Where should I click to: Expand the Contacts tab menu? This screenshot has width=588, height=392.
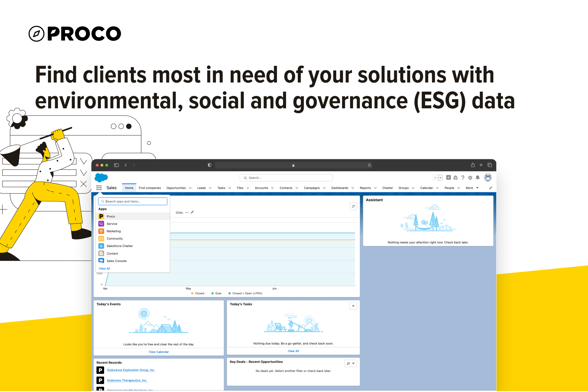(x=297, y=188)
